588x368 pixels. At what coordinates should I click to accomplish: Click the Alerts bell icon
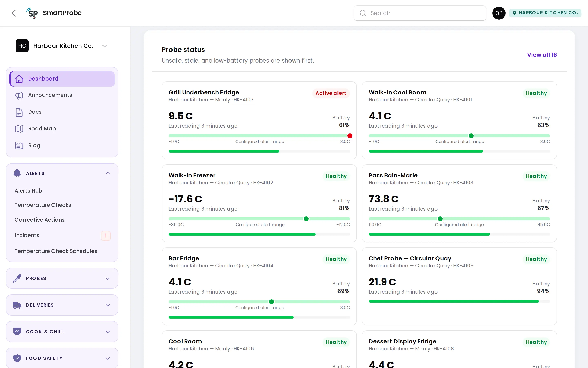(x=17, y=173)
